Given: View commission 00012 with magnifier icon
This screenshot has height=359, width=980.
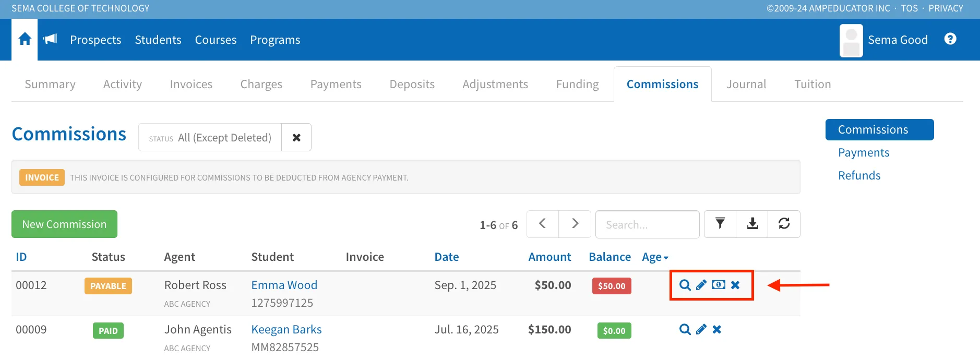Looking at the screenshot, I should [x=685, y=285].
